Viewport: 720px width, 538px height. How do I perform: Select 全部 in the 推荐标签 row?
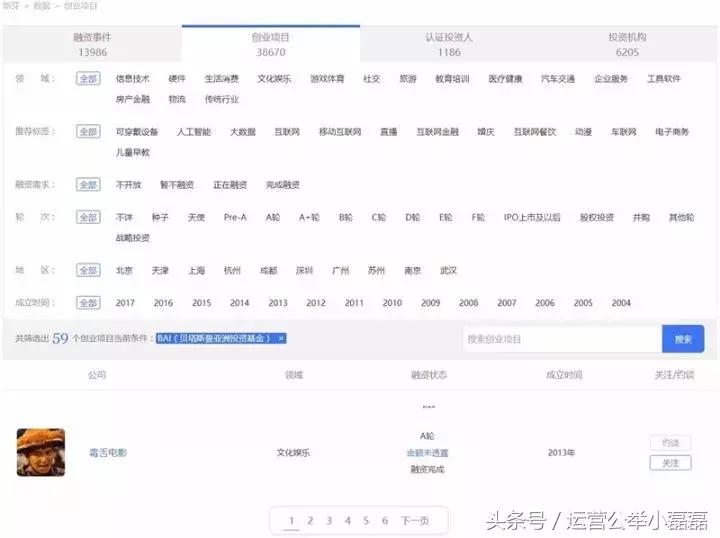coord(88,132)
